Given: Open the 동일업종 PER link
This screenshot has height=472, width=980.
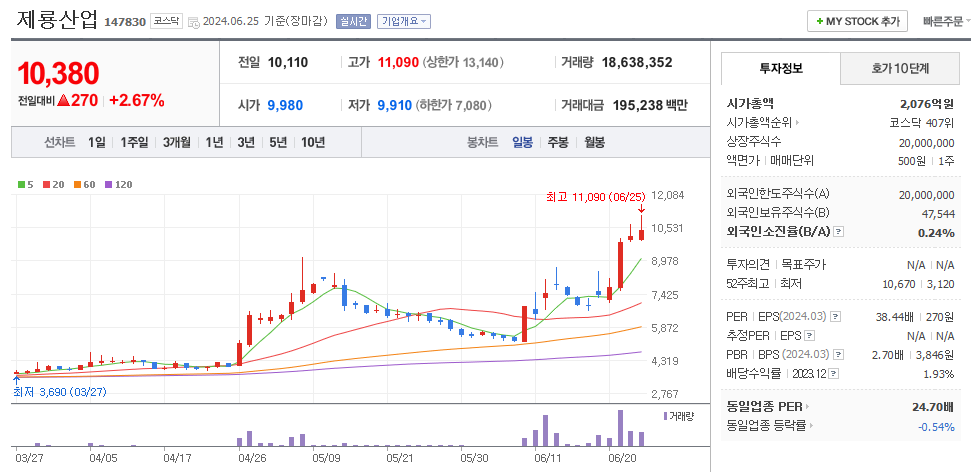Looking at the screenshot, I should 768,407.
